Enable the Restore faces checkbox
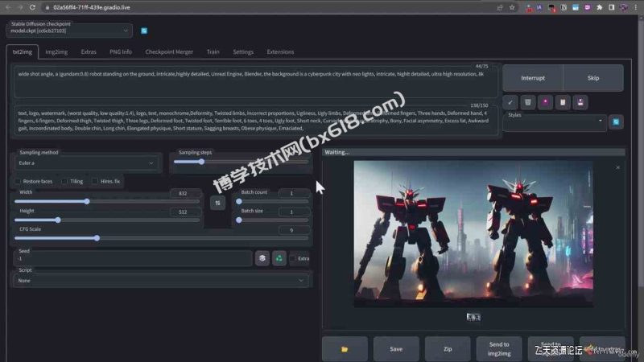Viewport: 644px width, 362px height. pyautogui.click(x=18, y=182)
